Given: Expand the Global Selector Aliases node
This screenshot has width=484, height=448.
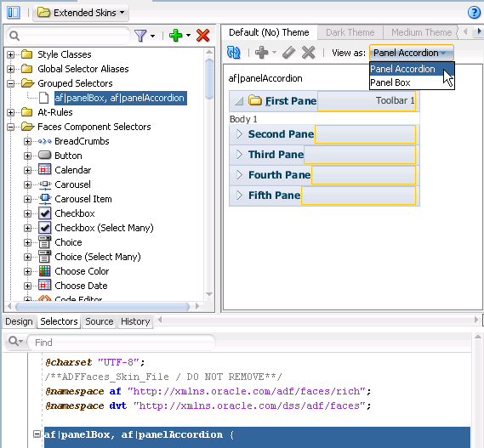Looking at the screenshot, I should [x=10, y=69].
